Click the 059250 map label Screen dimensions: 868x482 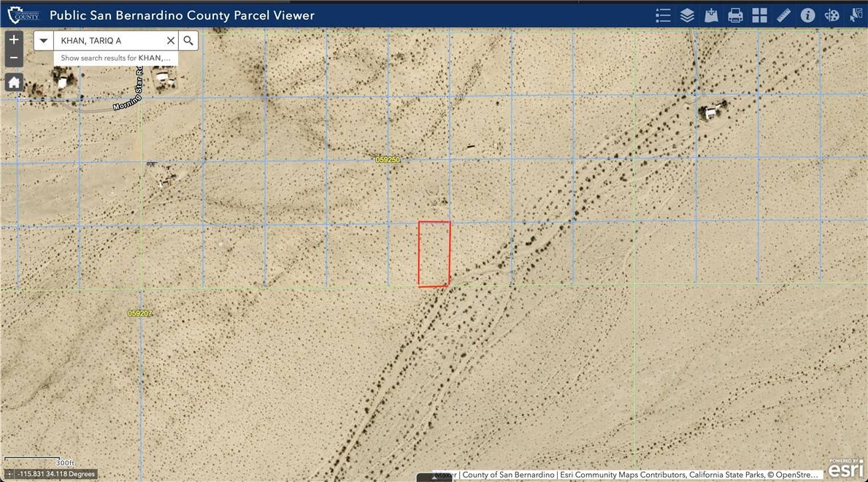388,159
